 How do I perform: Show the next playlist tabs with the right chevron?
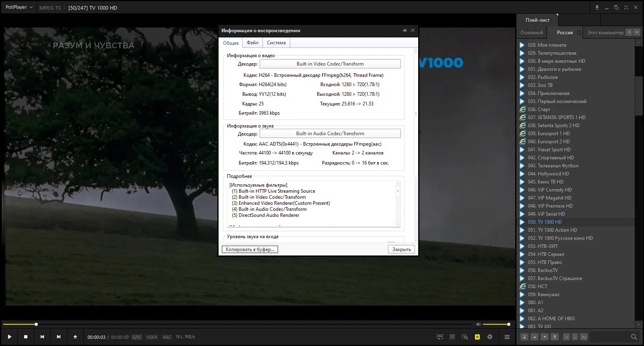(629, 32)
